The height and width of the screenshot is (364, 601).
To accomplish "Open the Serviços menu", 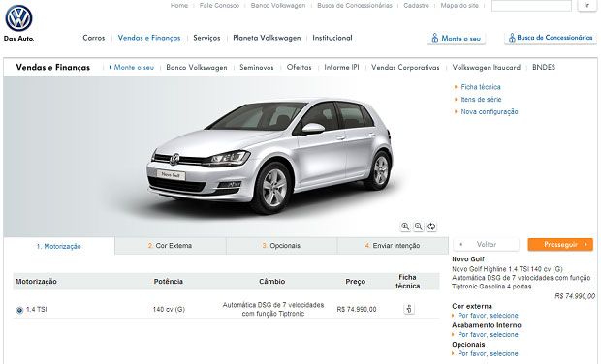I will 206,38.
